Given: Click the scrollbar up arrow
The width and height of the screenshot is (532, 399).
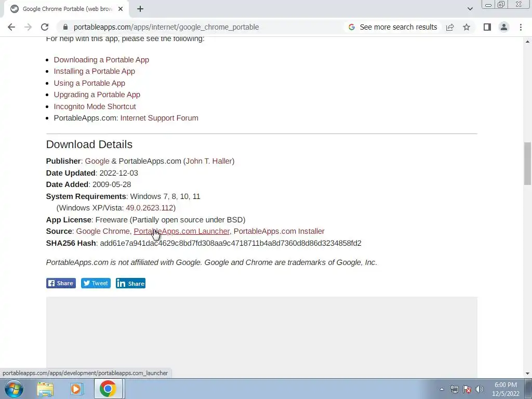Looking at the screenshot, I should pos(527,42).
